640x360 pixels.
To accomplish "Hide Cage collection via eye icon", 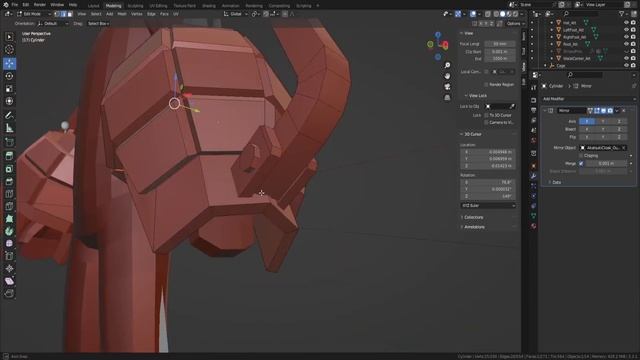I will (x=626, y=65).
